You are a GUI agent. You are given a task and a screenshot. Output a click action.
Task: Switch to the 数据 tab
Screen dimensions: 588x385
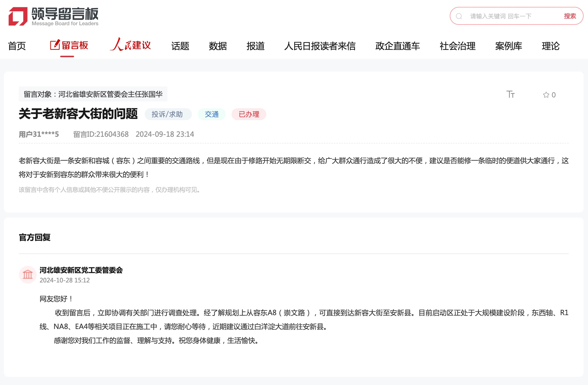pyautogui.click(x=218, y=46)
